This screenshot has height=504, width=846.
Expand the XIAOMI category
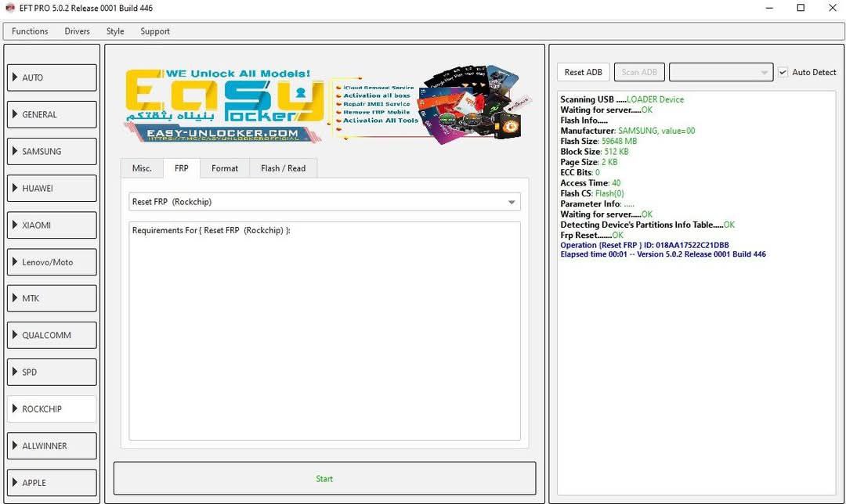(x=52, y=225)
